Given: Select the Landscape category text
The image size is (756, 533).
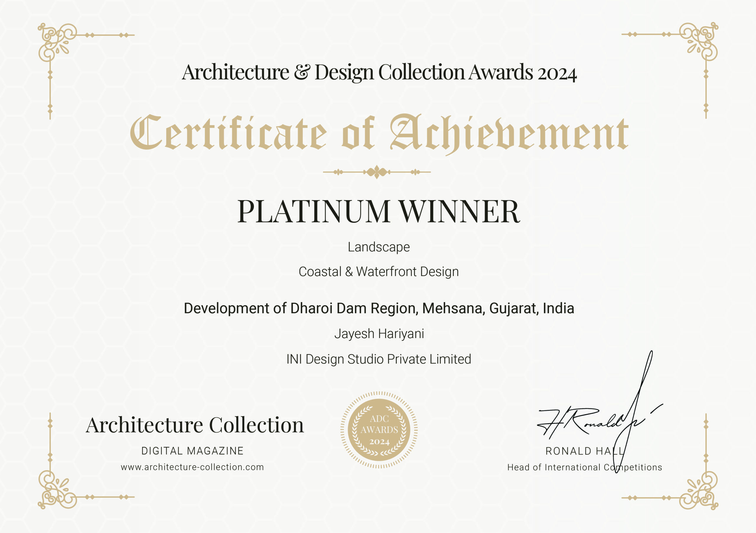Looking at the screenshot, I should click(379, 247).
